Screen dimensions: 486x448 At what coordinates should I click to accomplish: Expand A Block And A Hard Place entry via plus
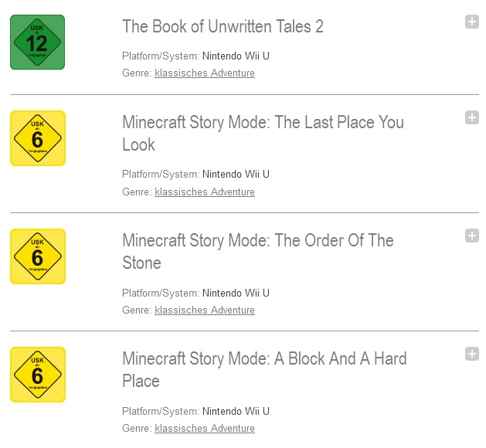472,354
